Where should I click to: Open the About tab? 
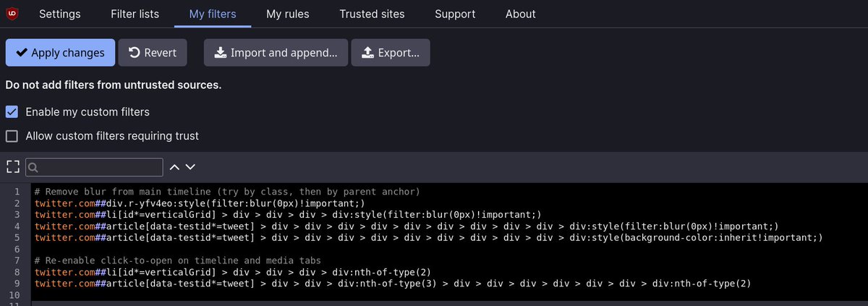pos(521,14)
